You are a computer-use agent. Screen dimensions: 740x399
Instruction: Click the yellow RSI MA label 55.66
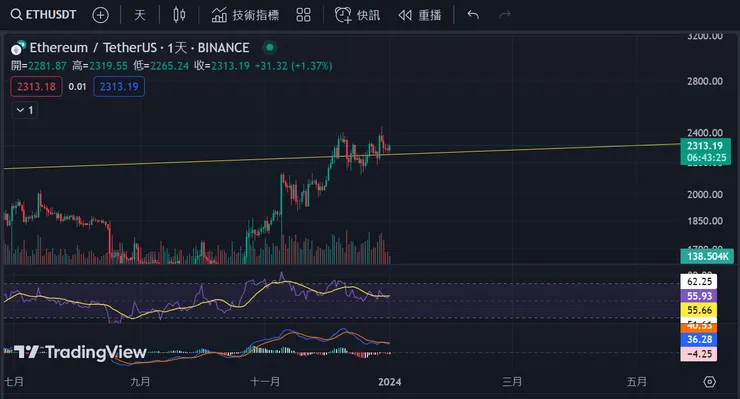pyautogui.click(x=699, y=310)
